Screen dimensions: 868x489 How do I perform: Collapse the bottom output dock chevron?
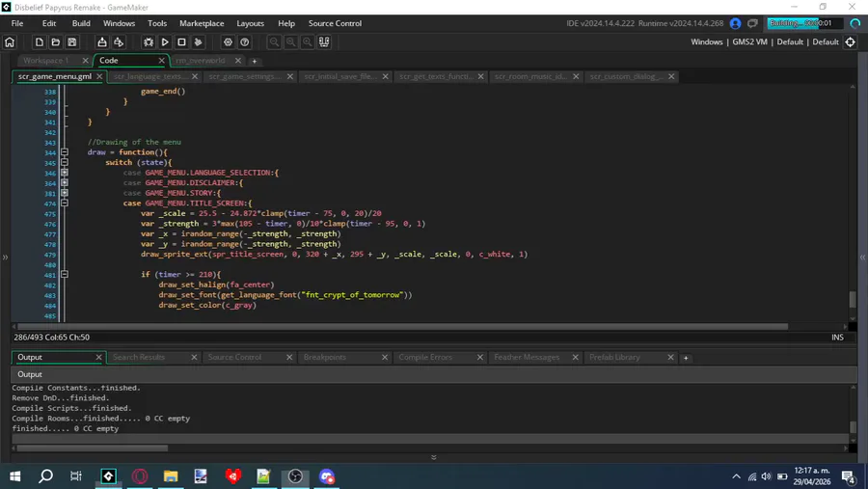pos(433,457)
